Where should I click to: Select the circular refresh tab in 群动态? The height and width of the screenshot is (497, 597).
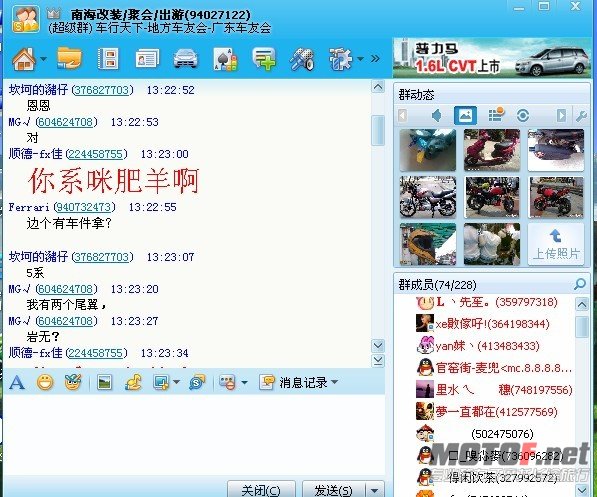(x=523, y=115)
